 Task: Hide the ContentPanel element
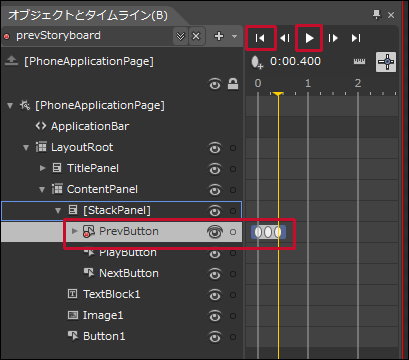tap(215, 190)
